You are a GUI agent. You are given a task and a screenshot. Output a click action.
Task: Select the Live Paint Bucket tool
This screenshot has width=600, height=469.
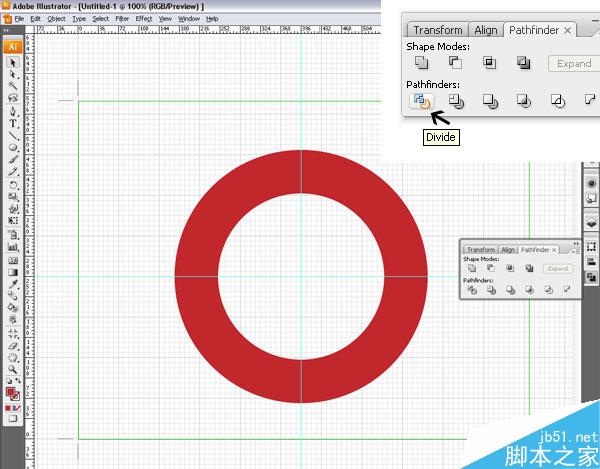(x=13, y=307)
